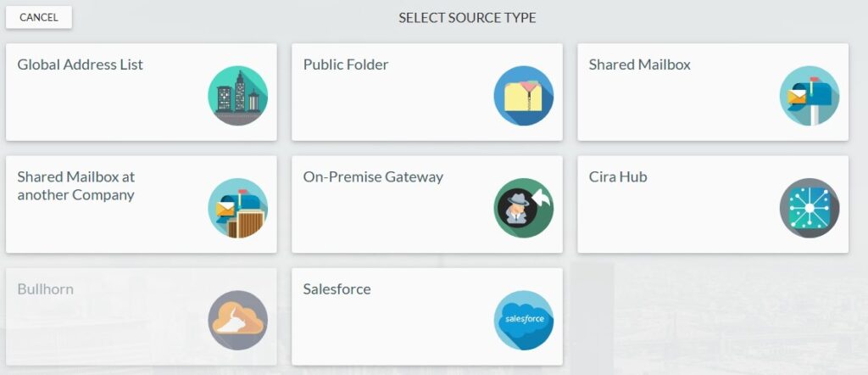
Task: Cancel the source type selection
Action: 39,17
